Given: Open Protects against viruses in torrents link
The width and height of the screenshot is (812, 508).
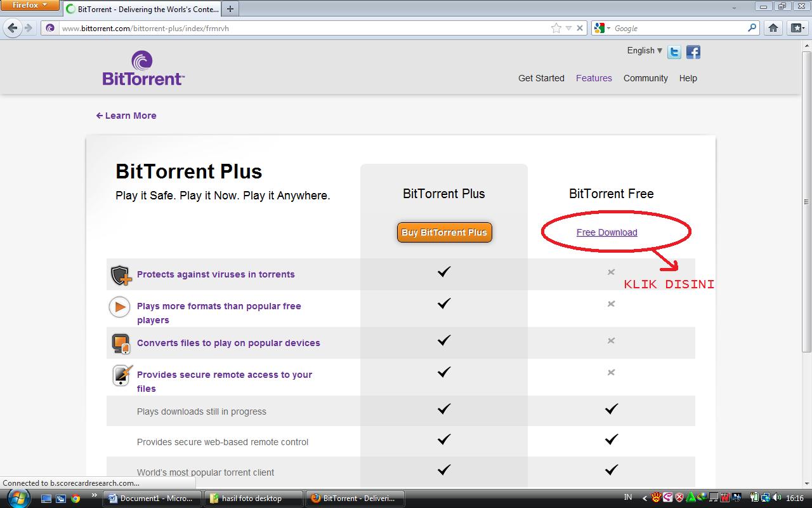Looking at the screenshot, I should coord(216,274).
